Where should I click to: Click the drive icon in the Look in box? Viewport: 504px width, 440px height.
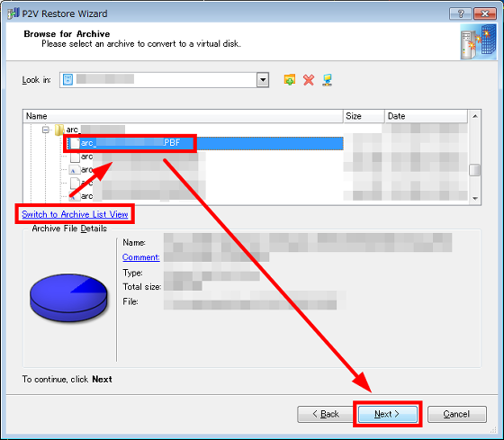[67, 79]
